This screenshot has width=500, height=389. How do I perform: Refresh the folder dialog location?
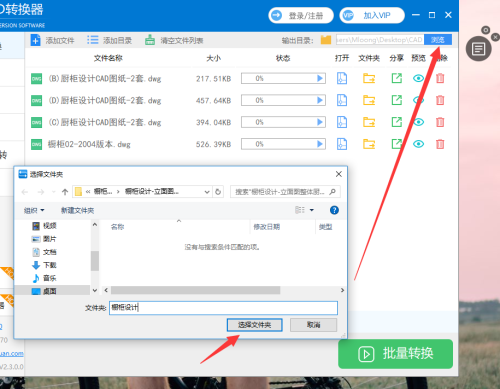point(218,192)
